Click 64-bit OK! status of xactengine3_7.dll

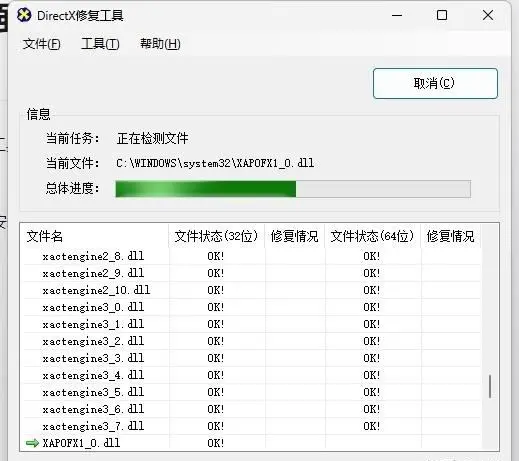[x=372, y=426]
